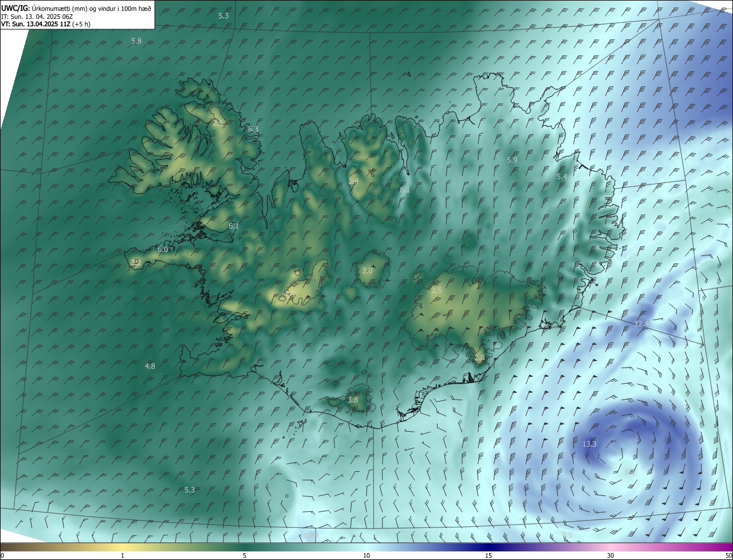Click the 3.8 value label on the map
Screen dimensions: 733x560
point(353,400)
